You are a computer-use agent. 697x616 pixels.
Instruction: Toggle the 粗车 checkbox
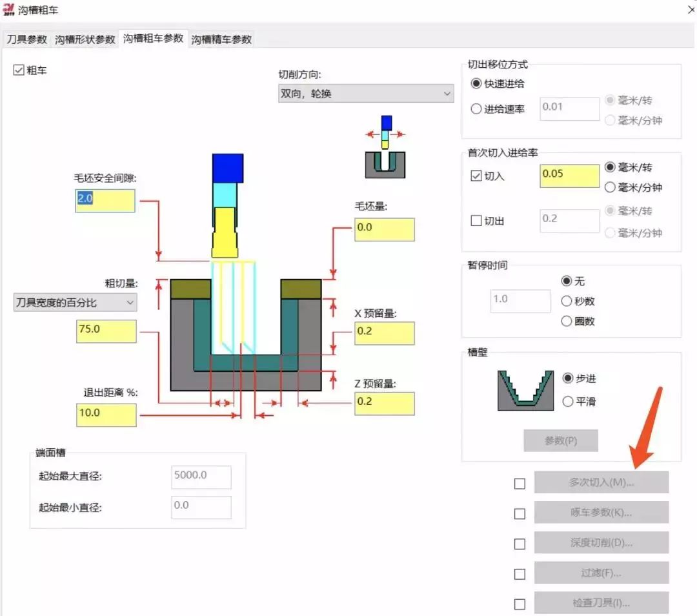tap(19, 70)
